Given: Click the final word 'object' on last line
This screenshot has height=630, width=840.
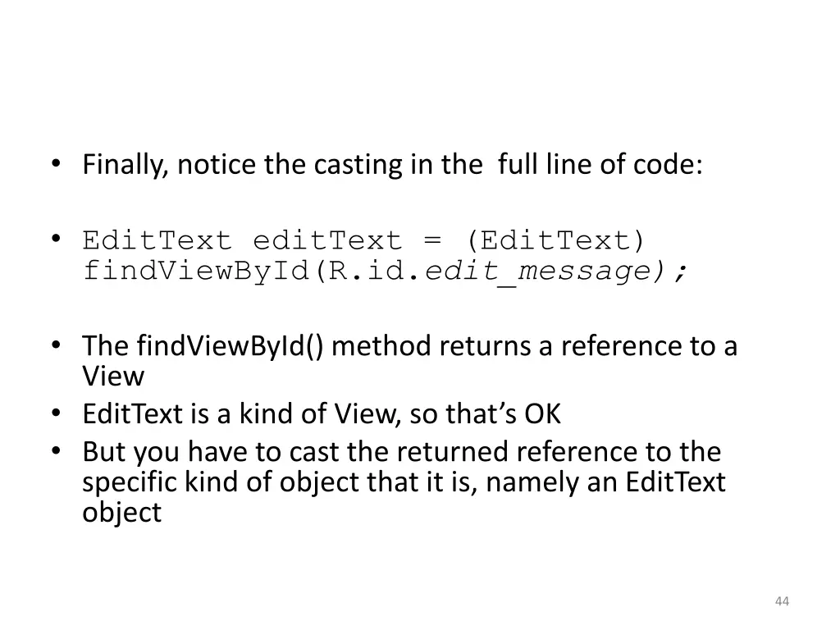Looking at the screenshot, I should (x=121, y=513).
